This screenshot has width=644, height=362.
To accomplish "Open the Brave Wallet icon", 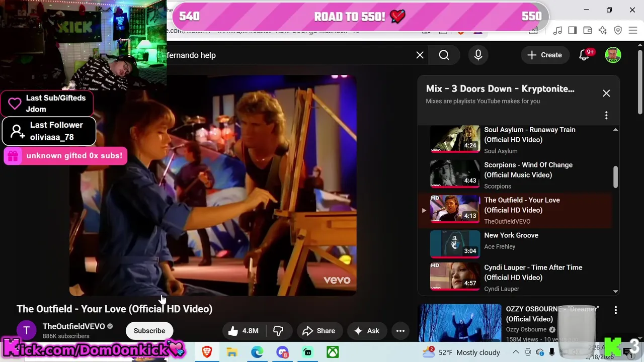I will [x=588, y=31].
